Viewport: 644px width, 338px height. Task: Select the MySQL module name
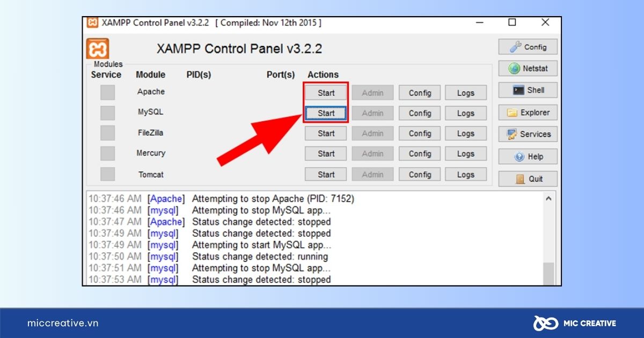[150, 112]
